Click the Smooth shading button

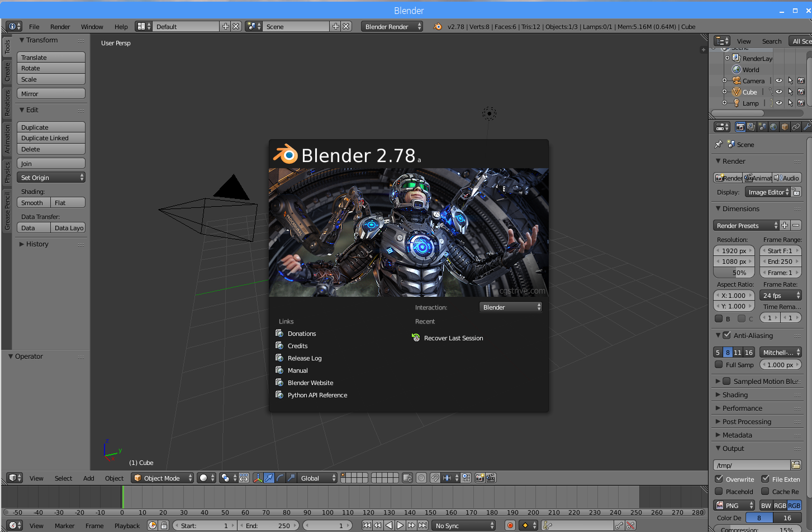coord(34,202)
